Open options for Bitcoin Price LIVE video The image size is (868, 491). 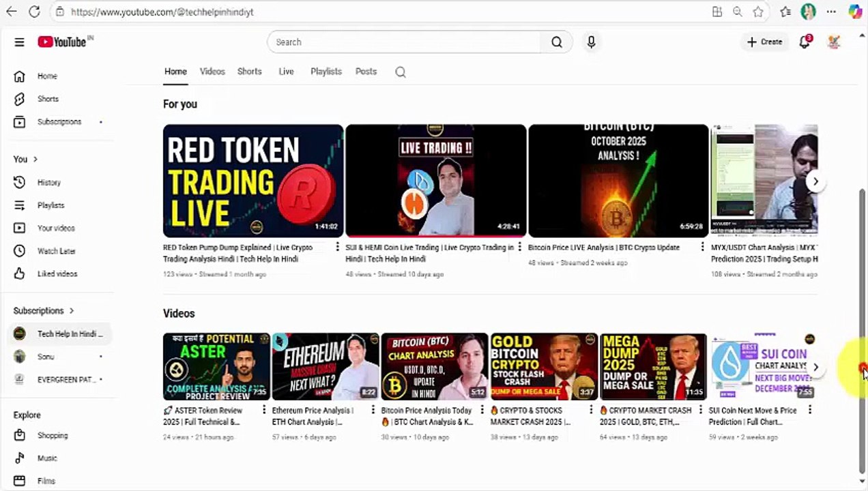[703, 248]
